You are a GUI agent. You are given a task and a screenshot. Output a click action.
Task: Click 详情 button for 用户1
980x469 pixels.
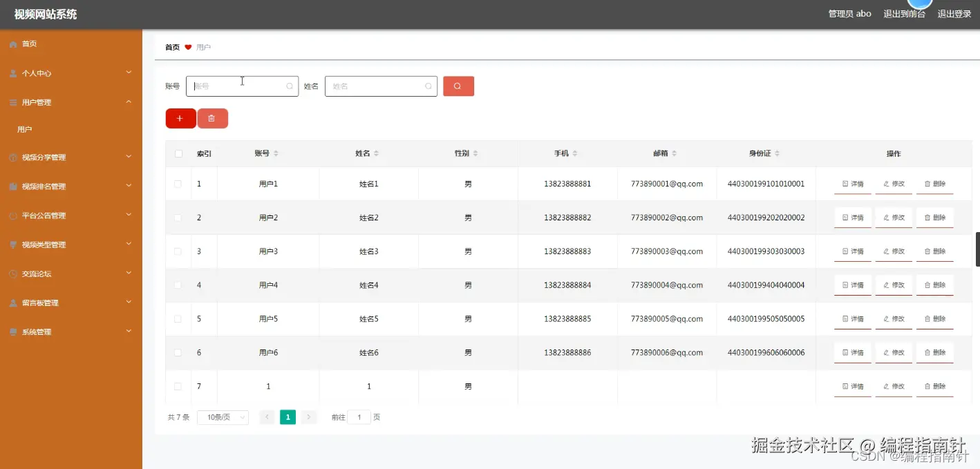click(x=853, y=184)
